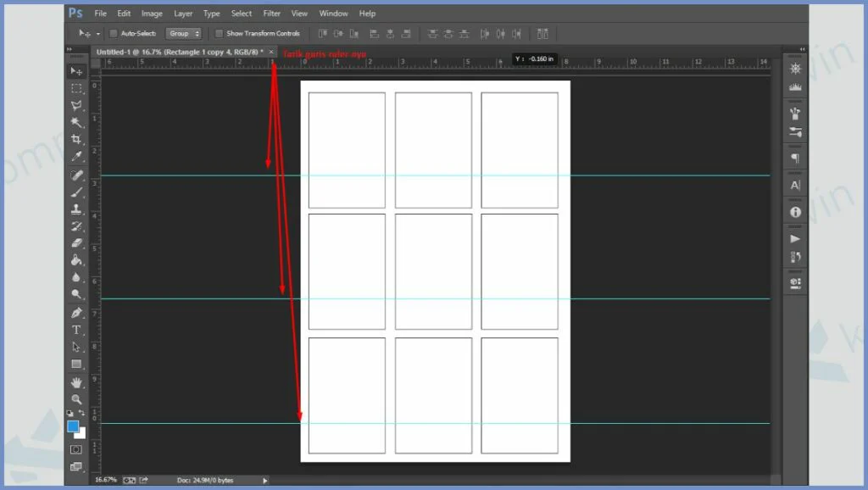
Task: Select the Crop tool
Action: [76, 139]
